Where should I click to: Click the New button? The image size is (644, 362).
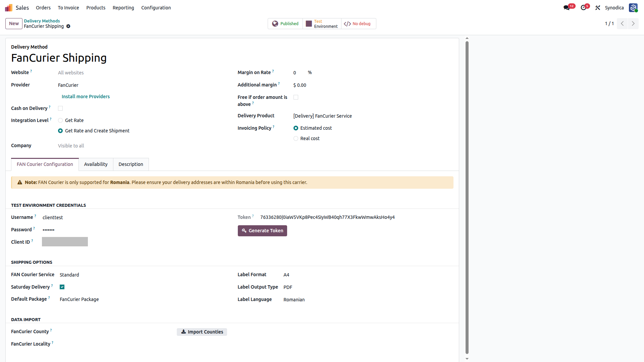14,23
